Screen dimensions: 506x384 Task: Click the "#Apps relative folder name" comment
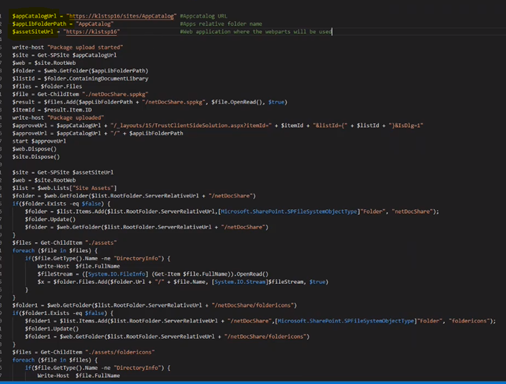(221, 24)
